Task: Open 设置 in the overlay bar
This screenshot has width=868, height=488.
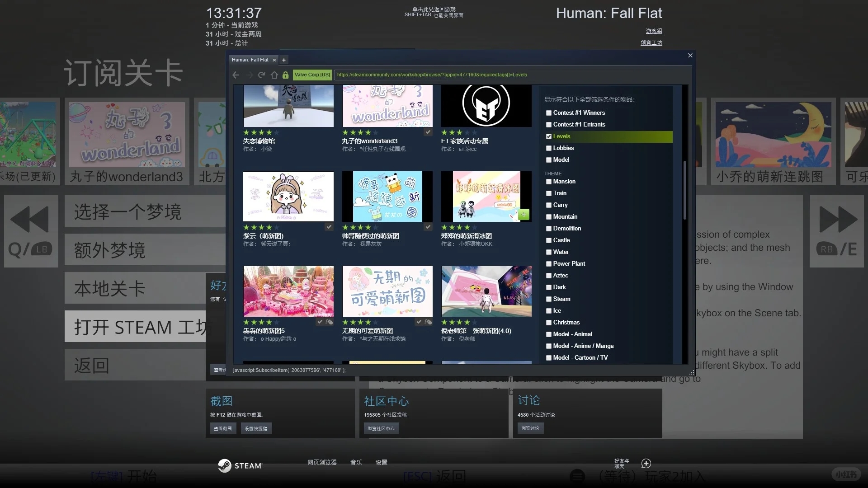Action: pyautogui.click(x=382, y=462)
